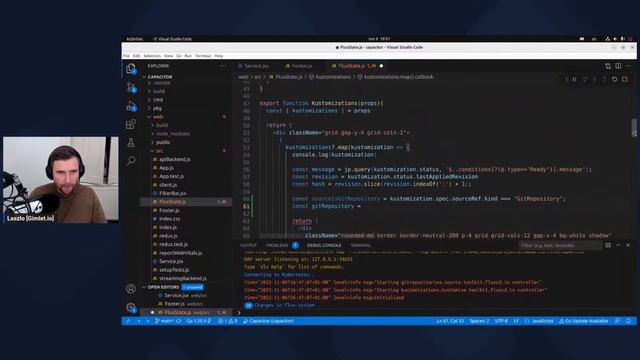Screen dimensions: 640x360
Task: Click the notifications bell in status bar
Action: [x=629, y=321]
